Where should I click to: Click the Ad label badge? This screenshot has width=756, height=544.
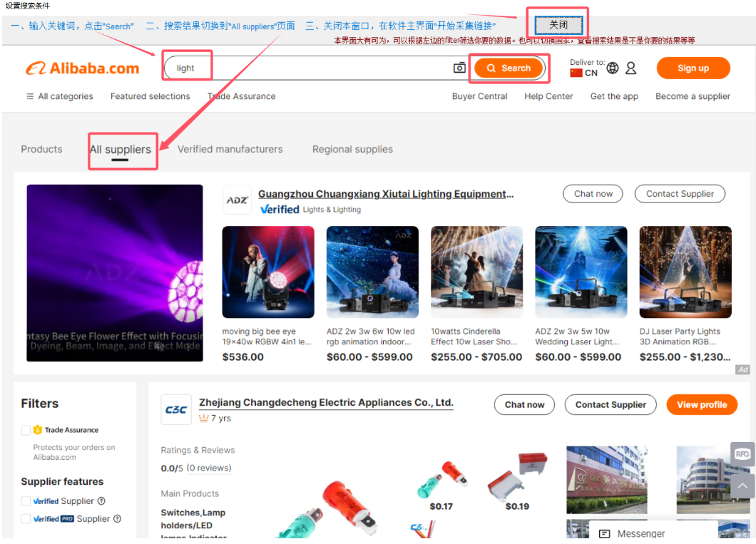pyautogui.click(x=742, y=369)
